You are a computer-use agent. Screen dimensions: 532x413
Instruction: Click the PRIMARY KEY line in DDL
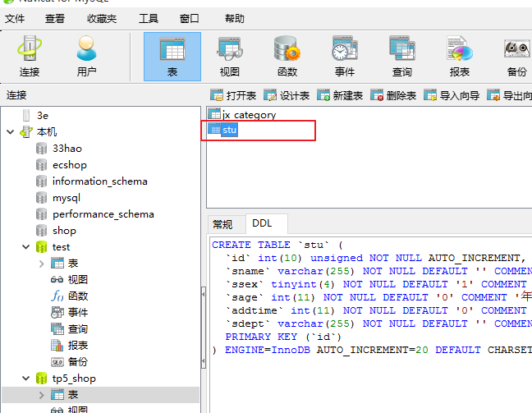283,337
